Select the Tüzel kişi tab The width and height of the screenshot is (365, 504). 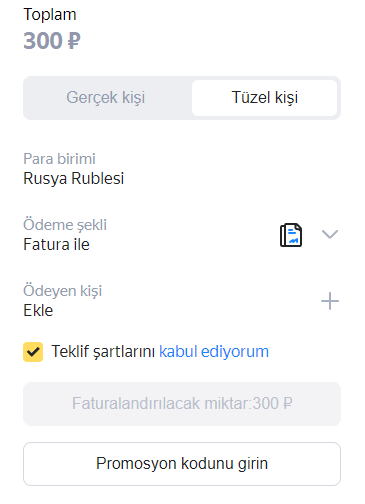pyautogui.click(x=265, y=98)
